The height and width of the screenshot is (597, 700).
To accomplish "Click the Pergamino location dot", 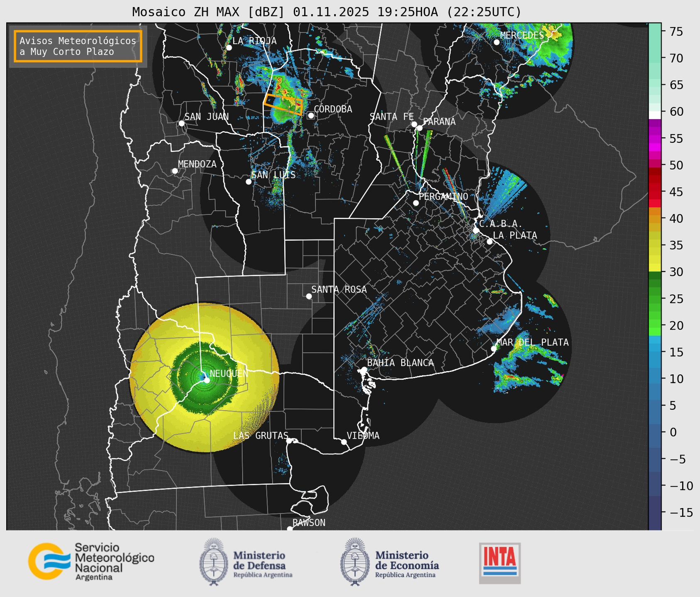I will [x=416, y=203].
